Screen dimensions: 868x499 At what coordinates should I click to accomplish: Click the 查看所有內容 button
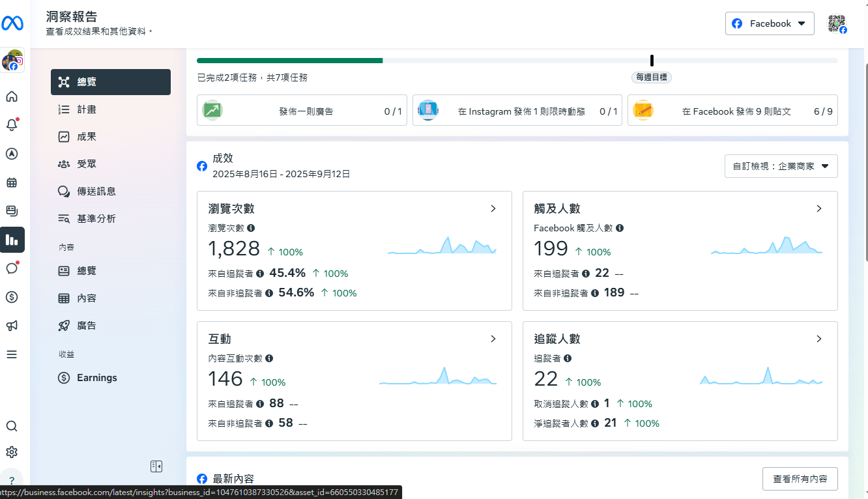click(800, 479)
